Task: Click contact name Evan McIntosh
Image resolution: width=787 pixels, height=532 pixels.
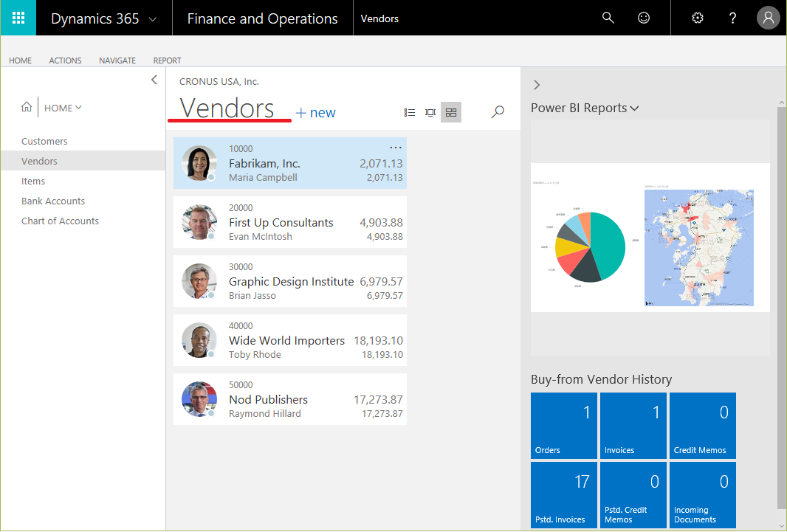Action: [261, 237]
